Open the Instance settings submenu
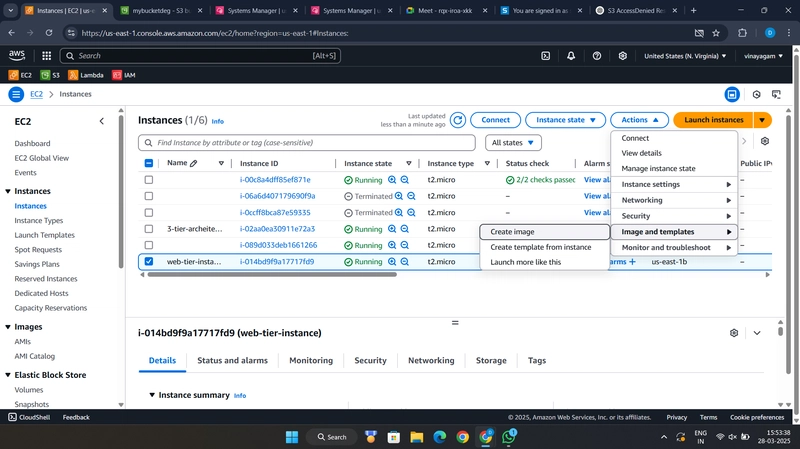 coord(674,184)
